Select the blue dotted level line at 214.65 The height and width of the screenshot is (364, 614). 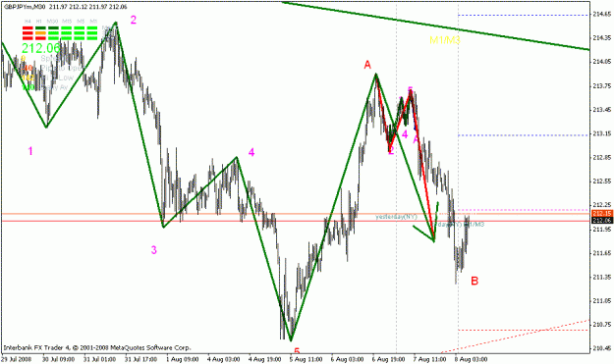524,15
